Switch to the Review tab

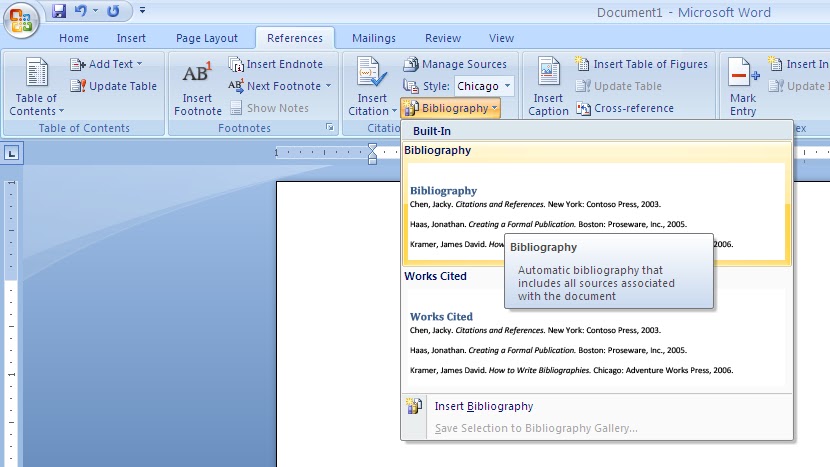click(443, 38)
